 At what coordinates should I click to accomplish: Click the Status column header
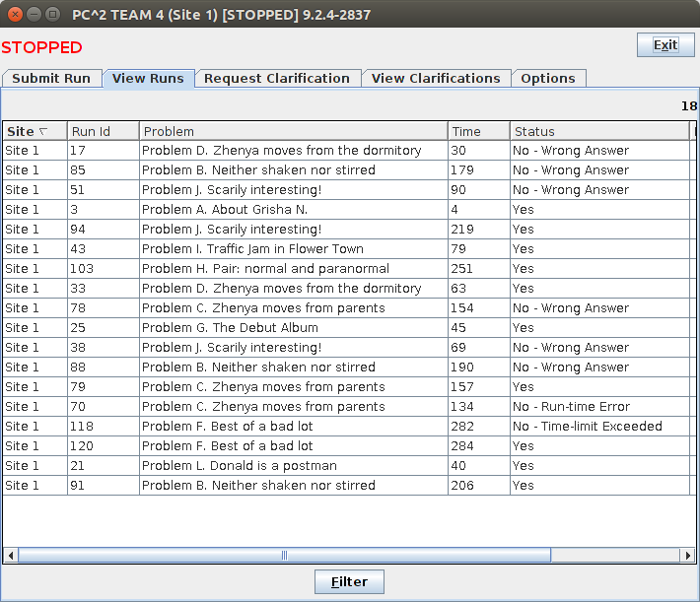coord(598,131)
